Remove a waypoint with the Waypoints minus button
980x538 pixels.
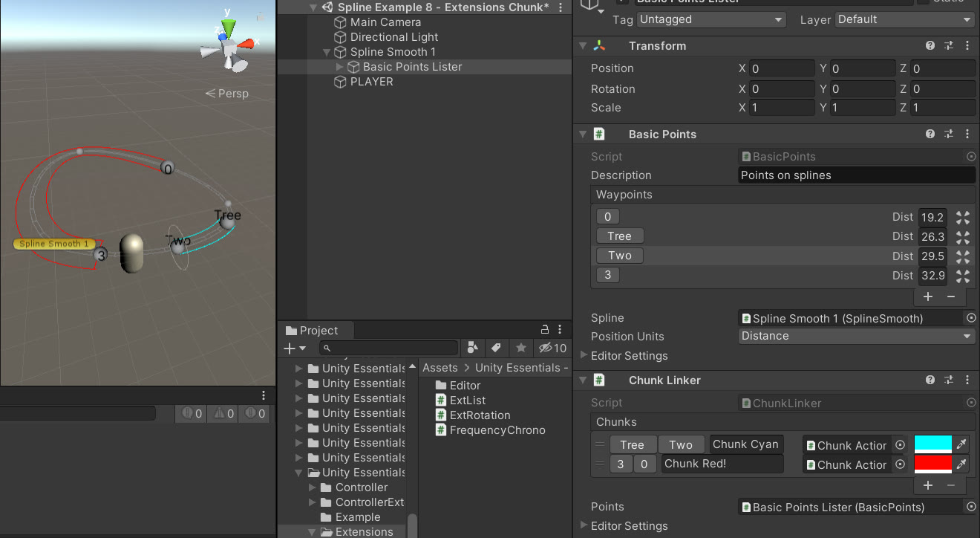tap(951, 296)
